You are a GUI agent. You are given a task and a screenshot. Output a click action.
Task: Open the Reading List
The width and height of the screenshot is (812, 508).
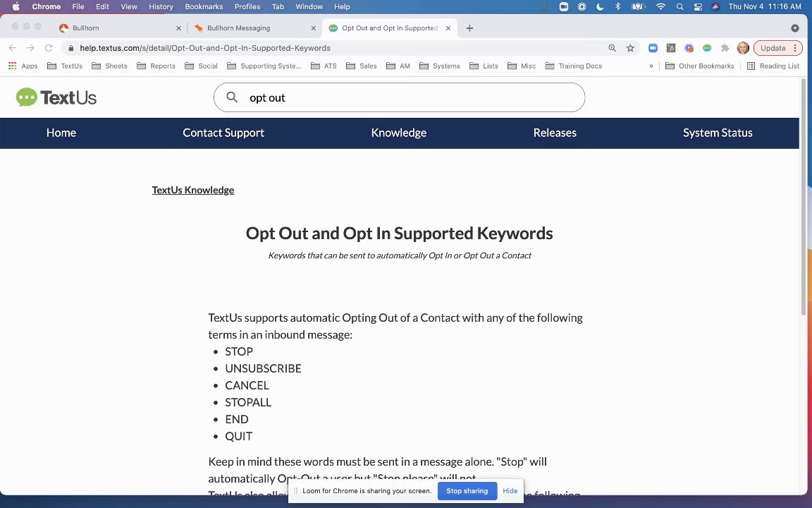[773, 66]
